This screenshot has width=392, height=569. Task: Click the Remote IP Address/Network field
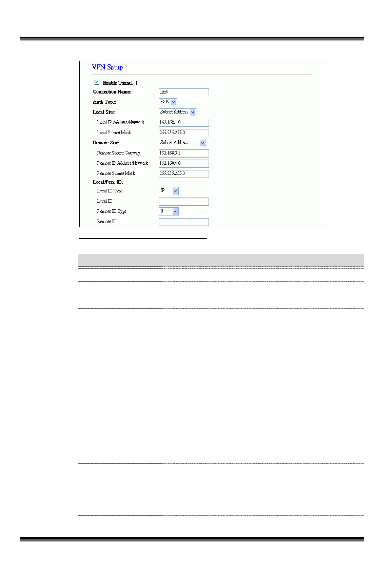click(184, 163)
